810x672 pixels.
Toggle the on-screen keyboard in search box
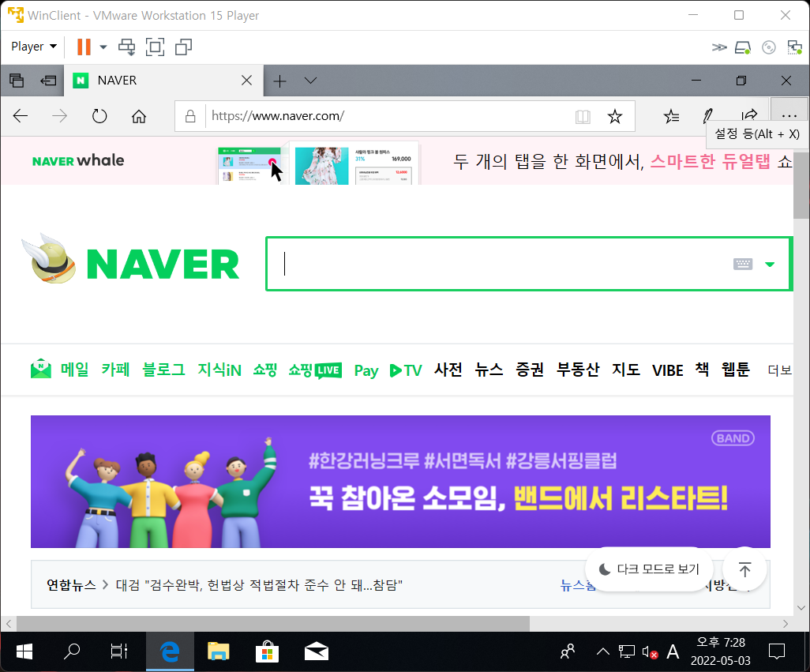click(743, 264)
